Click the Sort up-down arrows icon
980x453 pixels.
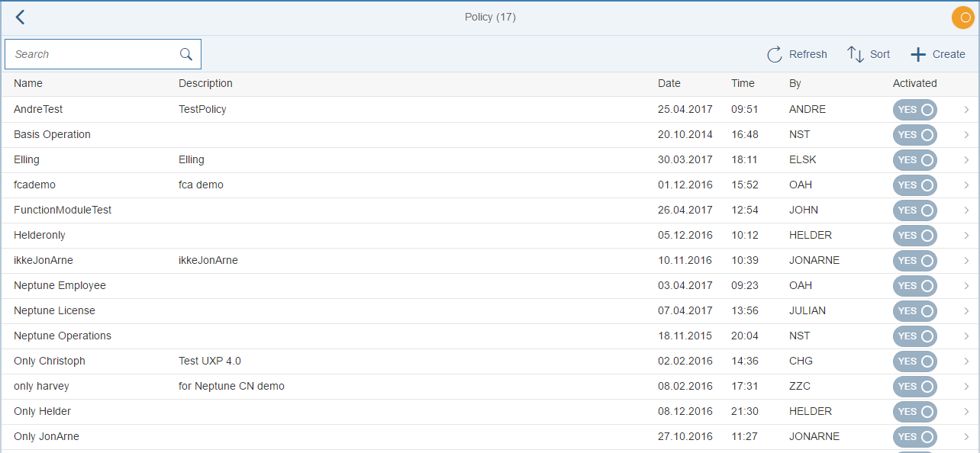click(x=855, y=54)
